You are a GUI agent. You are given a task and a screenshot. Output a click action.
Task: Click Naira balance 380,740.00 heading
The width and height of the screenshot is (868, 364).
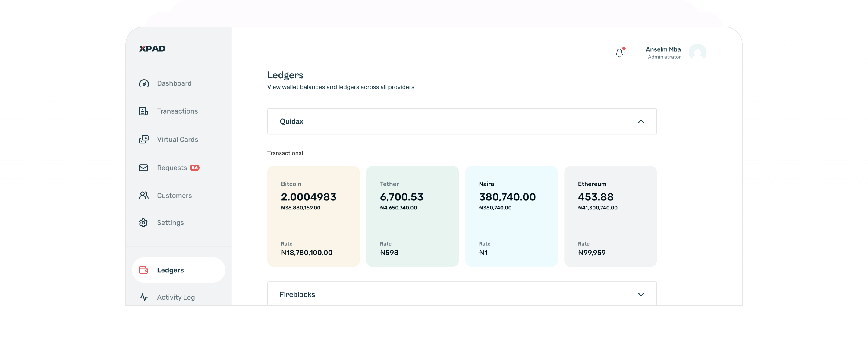pyautogui.click(x=508, y=197)
